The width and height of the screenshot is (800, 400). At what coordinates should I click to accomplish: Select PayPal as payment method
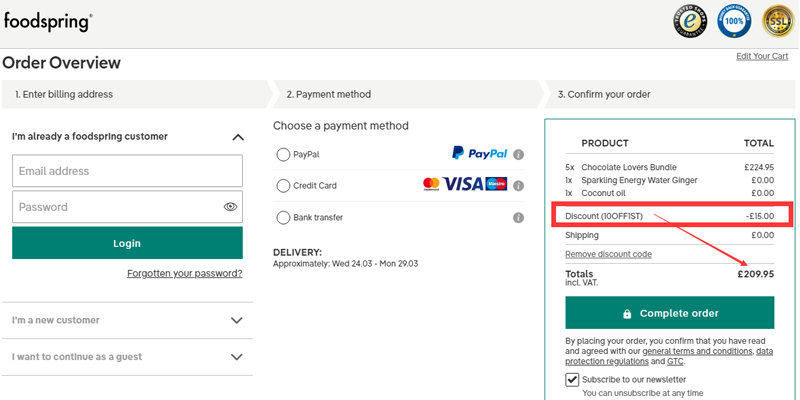pos(283,155)
